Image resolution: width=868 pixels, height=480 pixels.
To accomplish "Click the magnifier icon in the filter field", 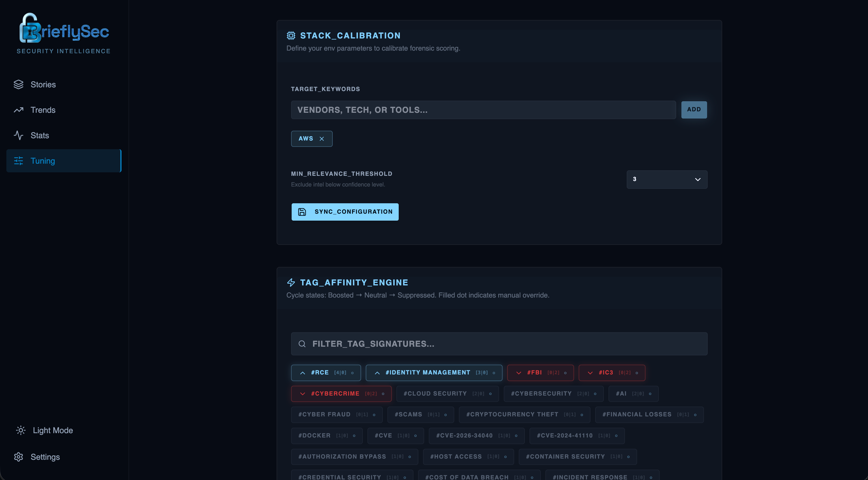I will pyautogui.click(x=302, y=344).
